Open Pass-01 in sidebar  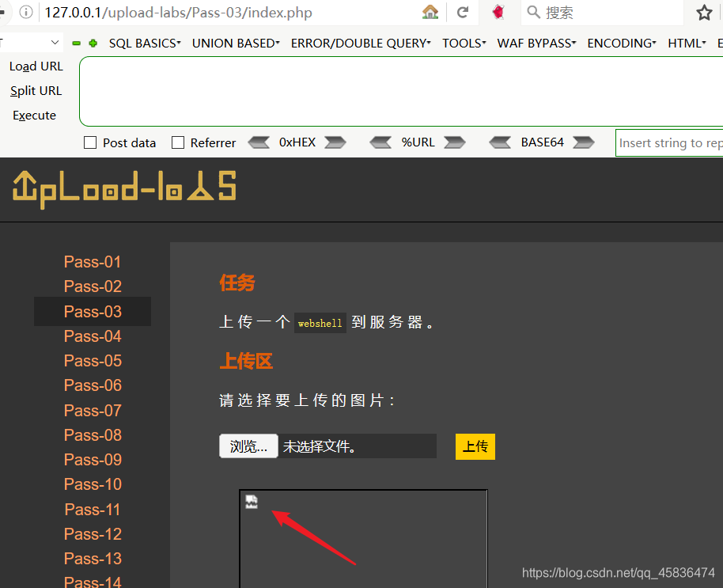pos(93,262)
